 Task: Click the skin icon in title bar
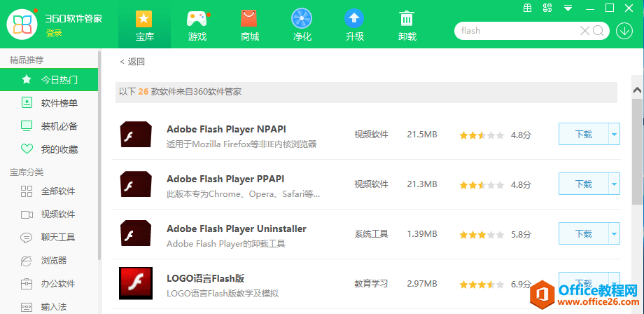[547, 8]
